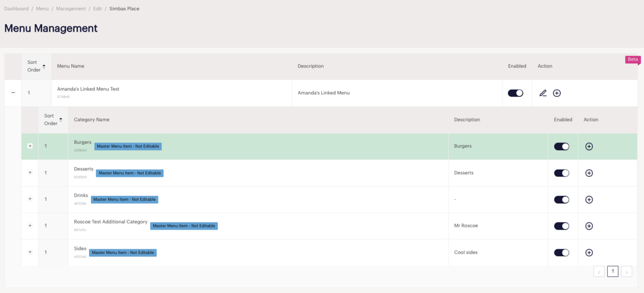Click the add plus icon in Drinks row
Image resolution: width=644 pixels, height=293 pixels.
tap(589, 200)
